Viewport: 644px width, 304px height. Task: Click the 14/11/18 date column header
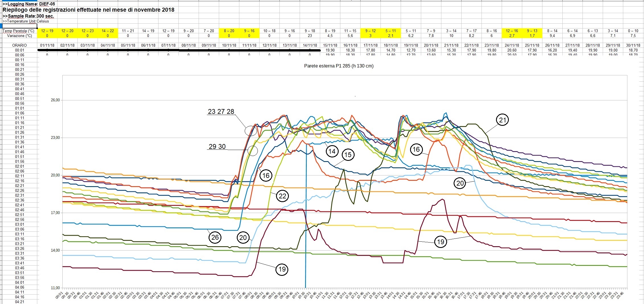(x=310, y=45)
